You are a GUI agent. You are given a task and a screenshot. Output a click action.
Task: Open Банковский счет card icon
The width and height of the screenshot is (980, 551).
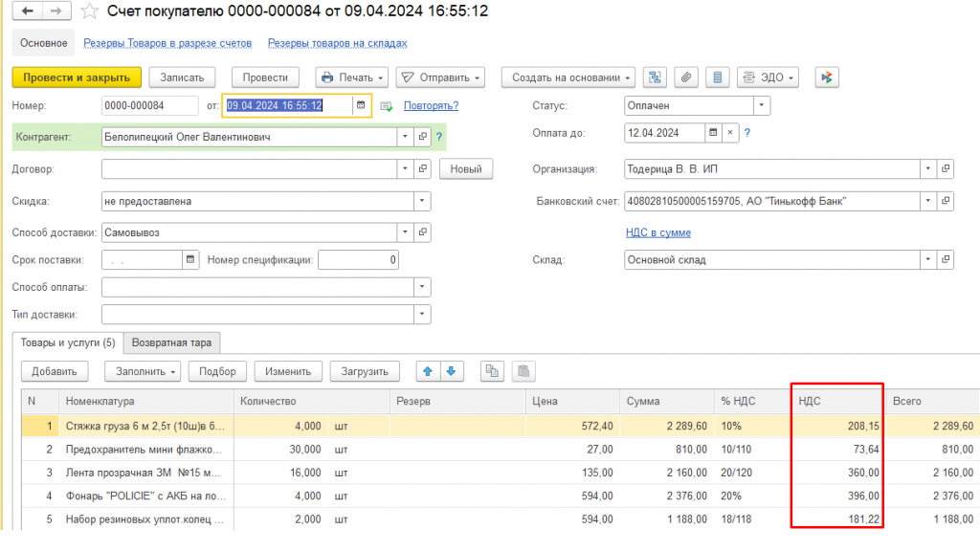point(946,201)
